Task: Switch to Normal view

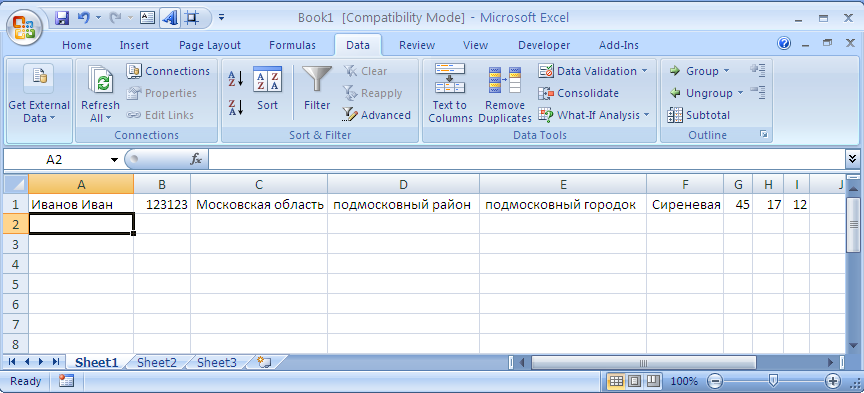Action: click(617, 381)
